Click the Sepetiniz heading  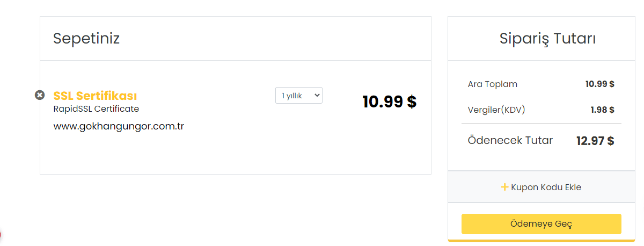point(86,39)
